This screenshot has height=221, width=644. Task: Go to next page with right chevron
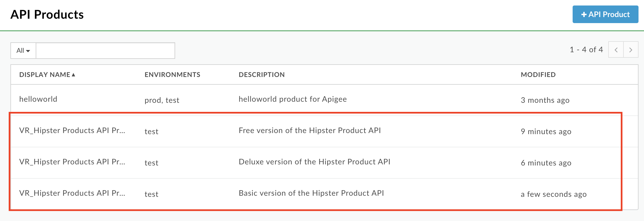[x=631, y=50]
